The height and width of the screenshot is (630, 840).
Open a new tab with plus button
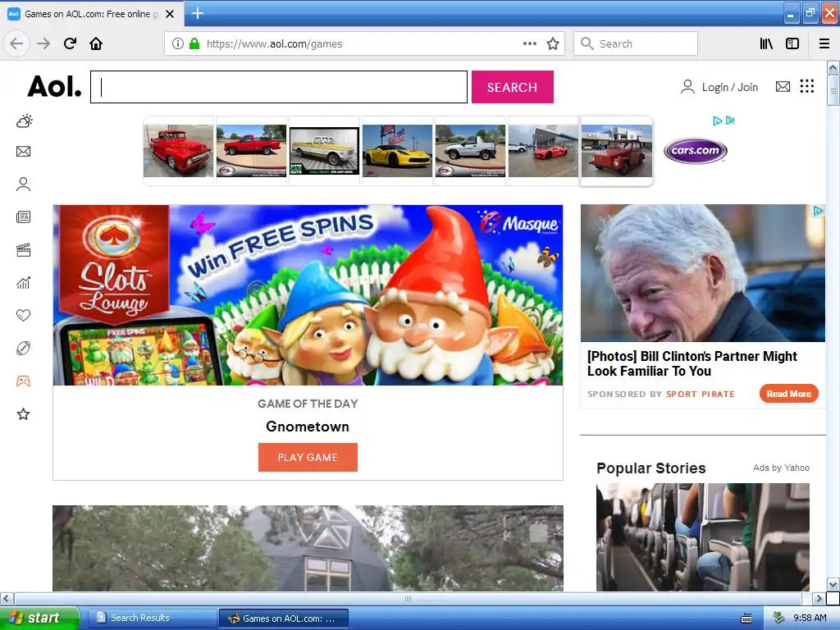pos(197,13)
